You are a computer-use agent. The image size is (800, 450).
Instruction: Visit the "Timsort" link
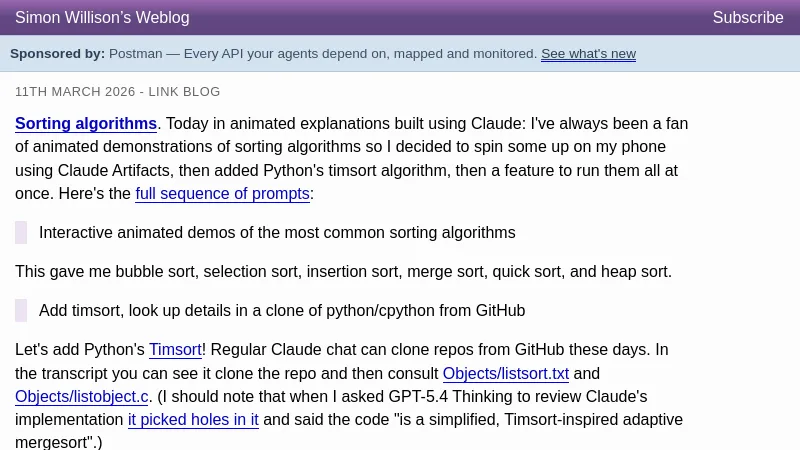(175, 350)
